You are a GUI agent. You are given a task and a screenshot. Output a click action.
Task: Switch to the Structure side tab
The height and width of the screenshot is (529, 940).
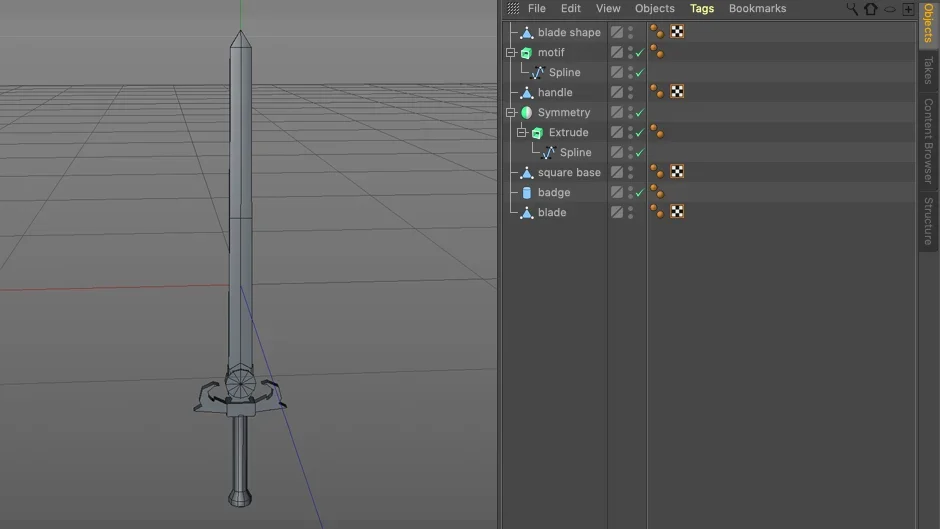[929, 221]
